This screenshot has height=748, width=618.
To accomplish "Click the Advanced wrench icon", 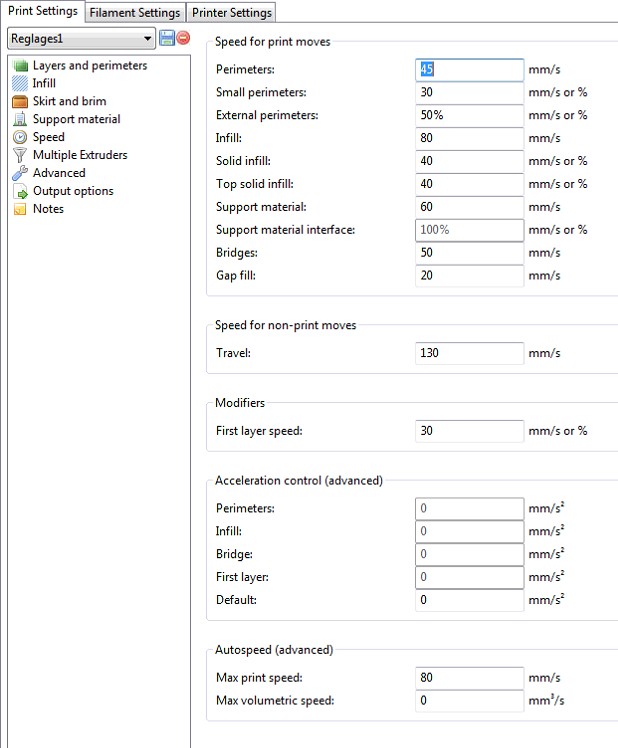I will (19, 174).
